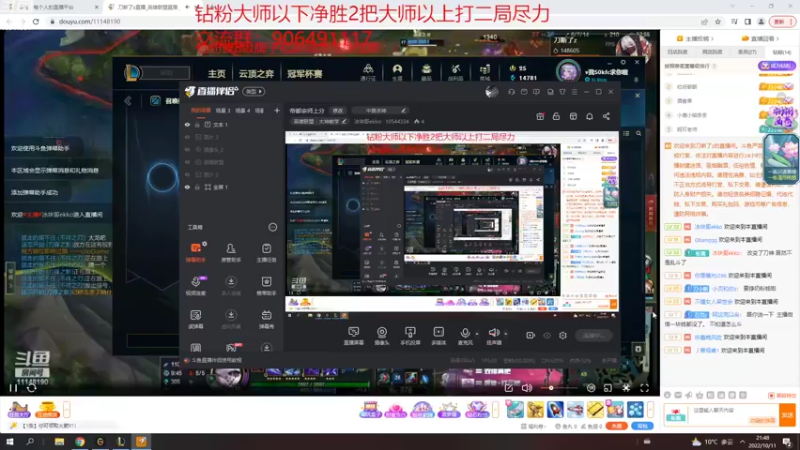Image resolution: width=800 pixels, height=450 pixels.
Task: Open 弹幕秀 tool
Action: pyautogui.click(x=266, y=319)
